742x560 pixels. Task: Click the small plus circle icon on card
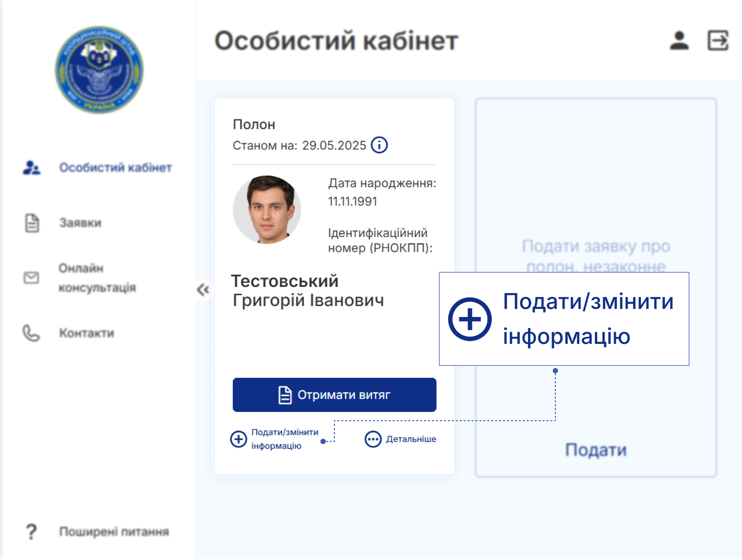239,439
